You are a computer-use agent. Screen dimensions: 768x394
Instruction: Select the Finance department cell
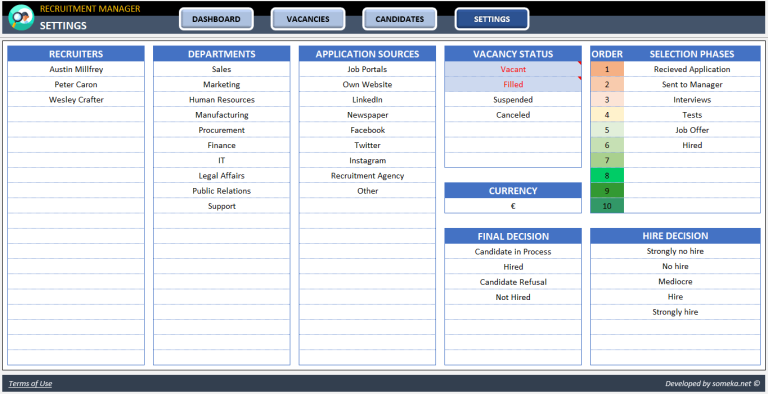[x=221, y=145]
